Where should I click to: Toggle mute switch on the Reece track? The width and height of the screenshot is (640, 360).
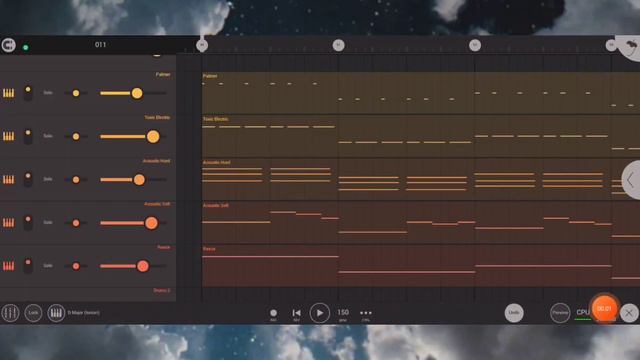click(x=28, y=266)
